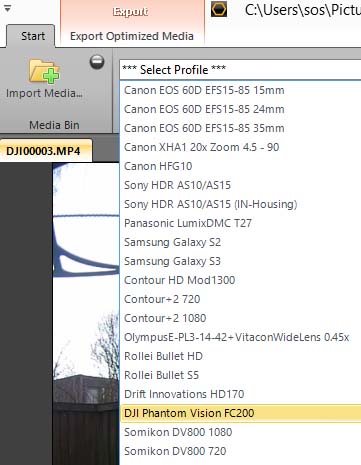Click the C:\Users\sos file path title
Viewport: 361px width, 465px height.
[303, 10]
